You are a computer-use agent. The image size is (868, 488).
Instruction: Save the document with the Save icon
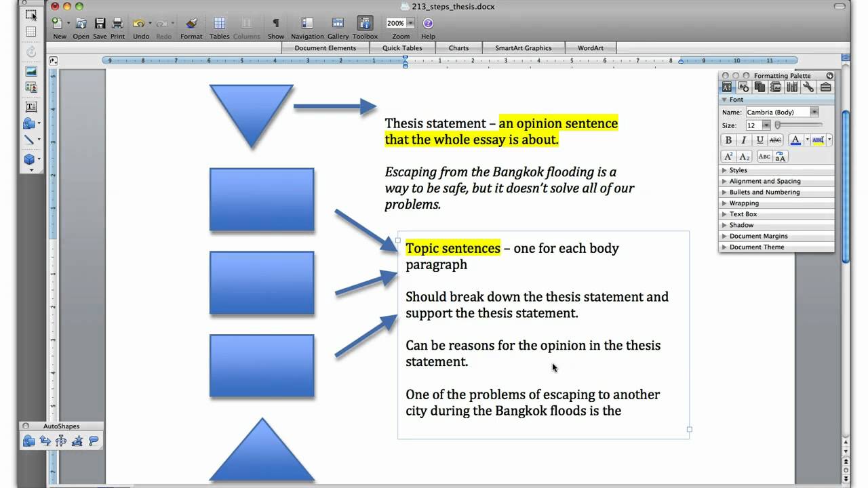[100, 24]
